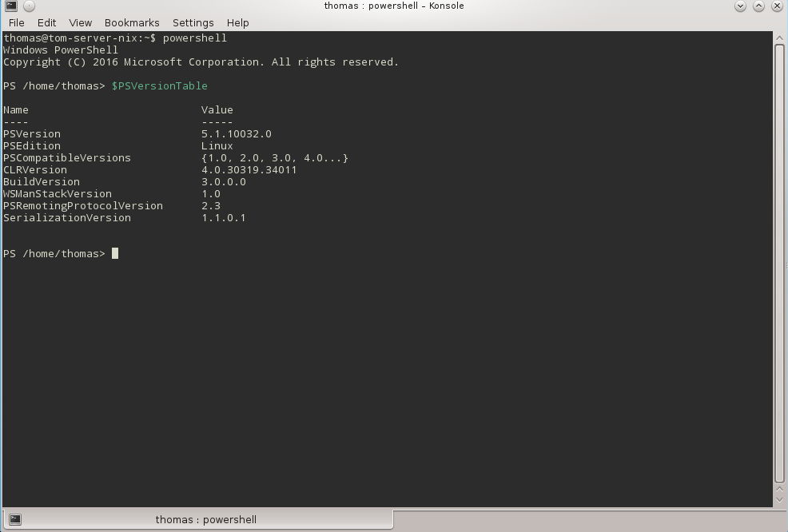Click the BuildVersion value 3.0.0.0
Viewport: 788px width, 532px height.
[224, 182]
